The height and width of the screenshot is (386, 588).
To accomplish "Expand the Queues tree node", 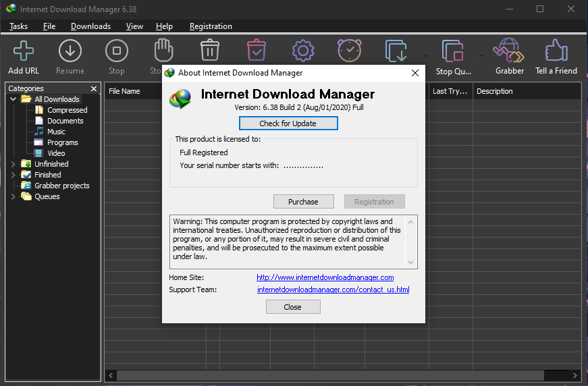I will tap(13, 197).
